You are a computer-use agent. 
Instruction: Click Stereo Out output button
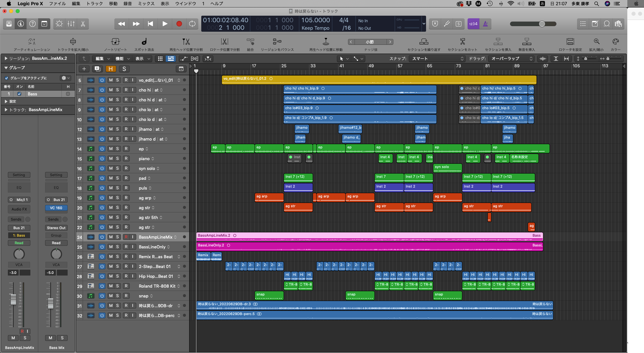click(56, 228)
